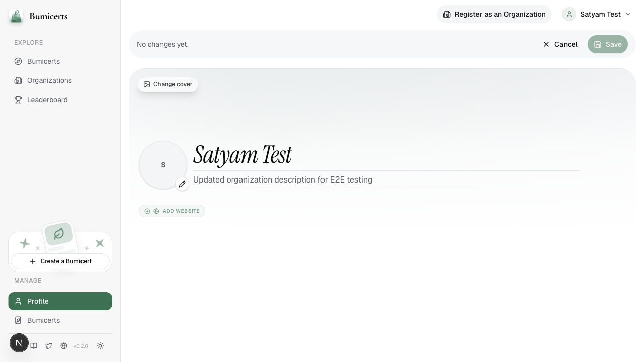Click Register as an Organization
This screenshot has height=362, width=644.
point(494,14)
